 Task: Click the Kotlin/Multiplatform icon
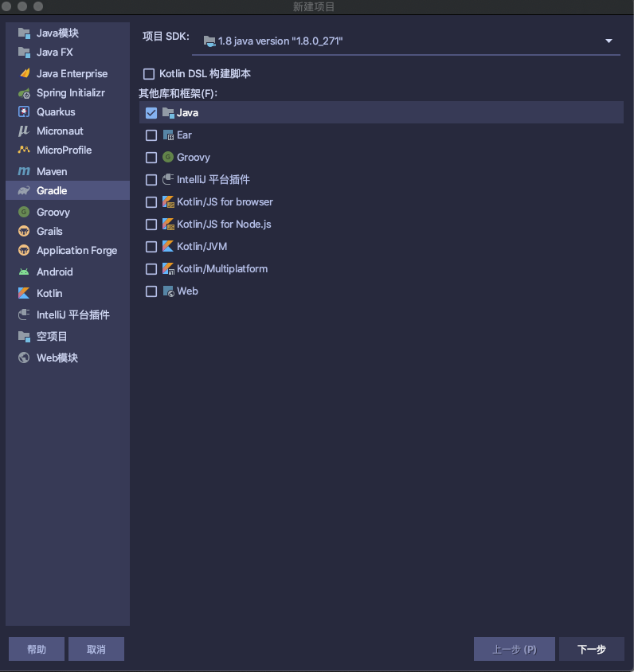tap(168, 268)
